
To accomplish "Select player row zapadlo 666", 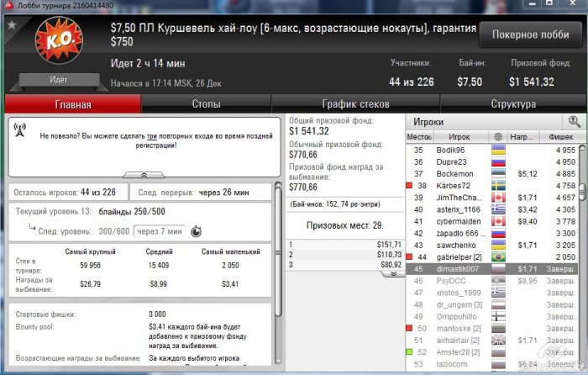I will pyautogui.click(x=492, y=234).
